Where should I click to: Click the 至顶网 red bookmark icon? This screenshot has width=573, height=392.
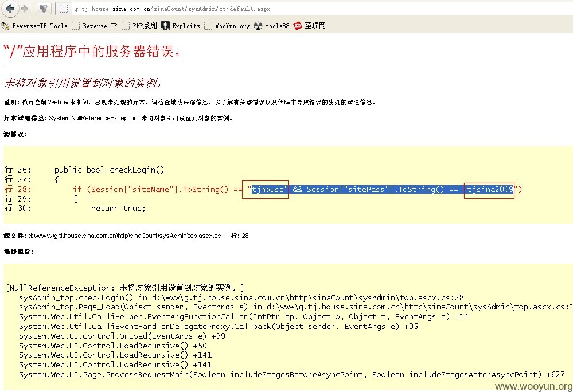point(298,26)
